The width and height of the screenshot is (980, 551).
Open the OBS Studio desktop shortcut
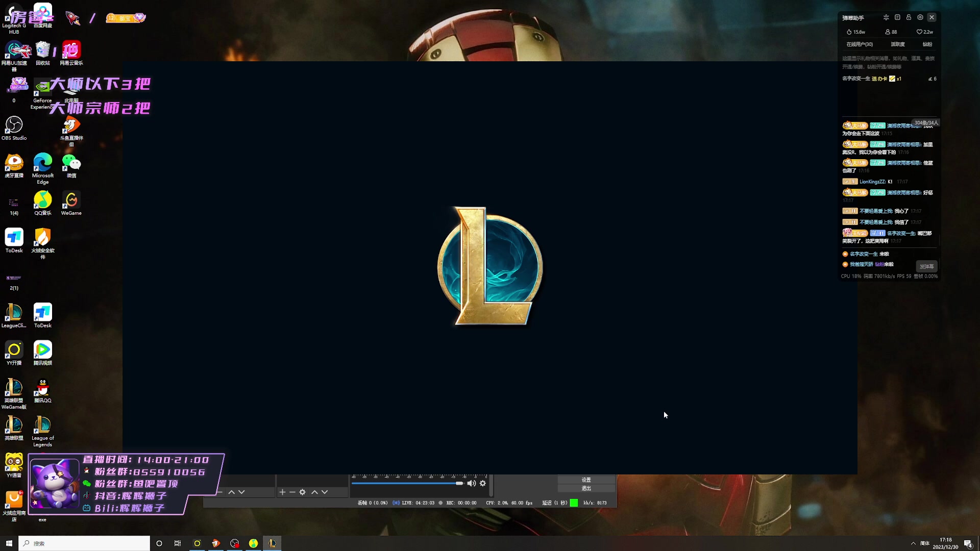(x=14, y=128)
